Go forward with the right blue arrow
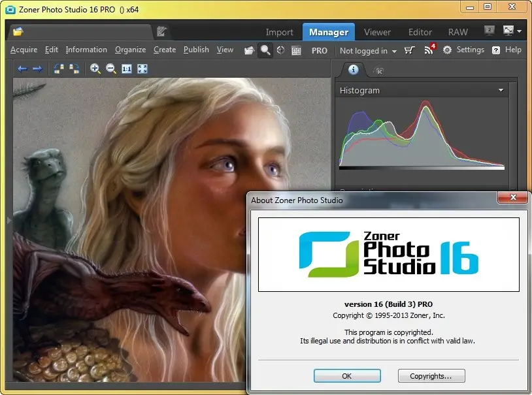This screenshot has height=395, width=532. click(37, 69)
